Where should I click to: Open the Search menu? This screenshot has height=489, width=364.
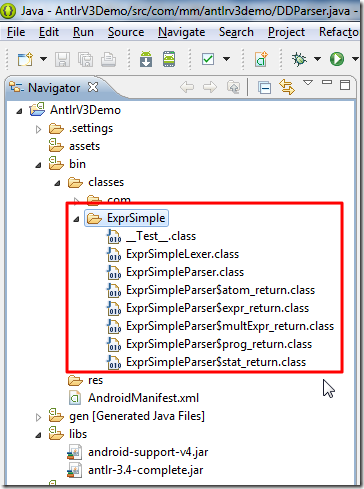(236, 32)
